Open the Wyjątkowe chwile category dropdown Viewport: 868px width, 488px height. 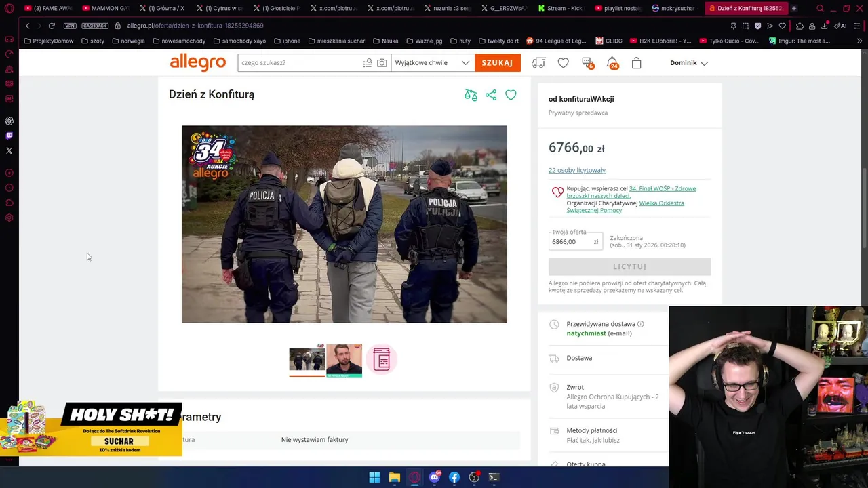click(433, 62)
